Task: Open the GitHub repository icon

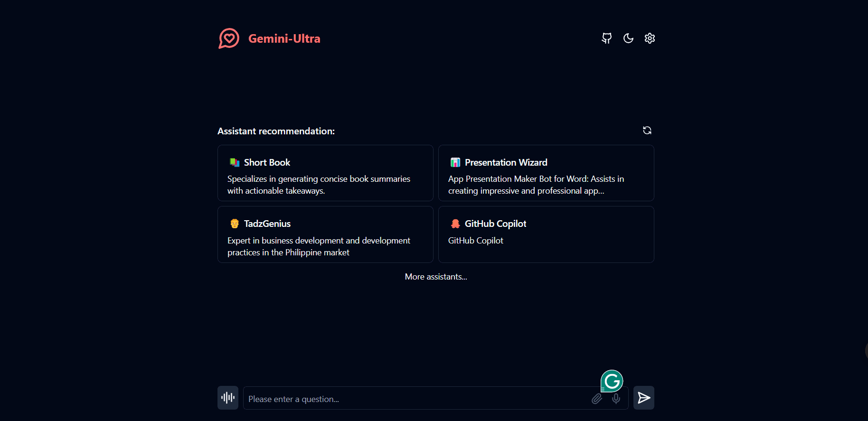Action: point(606,38)
